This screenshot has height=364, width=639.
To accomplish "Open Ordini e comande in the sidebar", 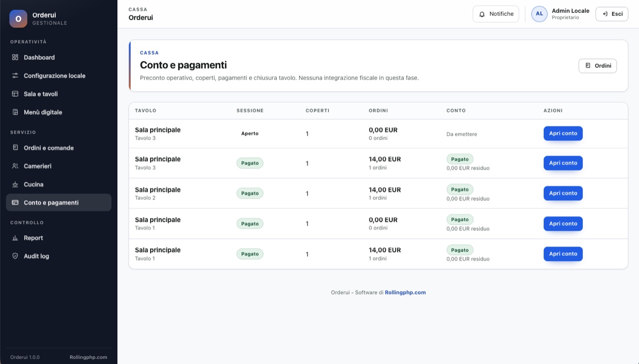I will 58,148.
